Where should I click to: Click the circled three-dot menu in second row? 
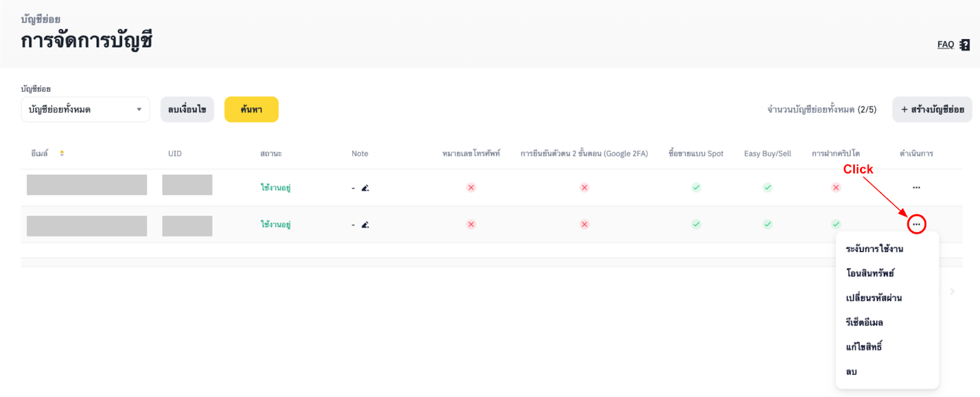tap(916, 224)
